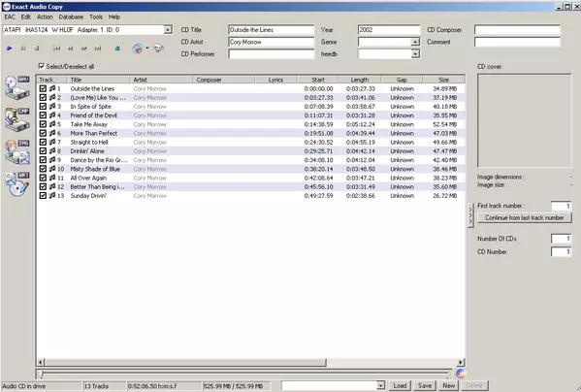Click the First track number field
The height and width of the screenshot is (392, 581).
(561, 206)
